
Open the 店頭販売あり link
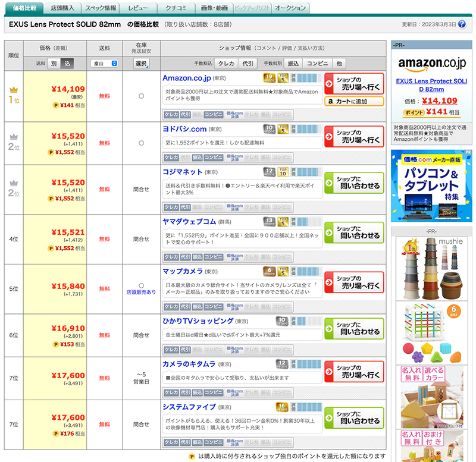pos(141,292)
